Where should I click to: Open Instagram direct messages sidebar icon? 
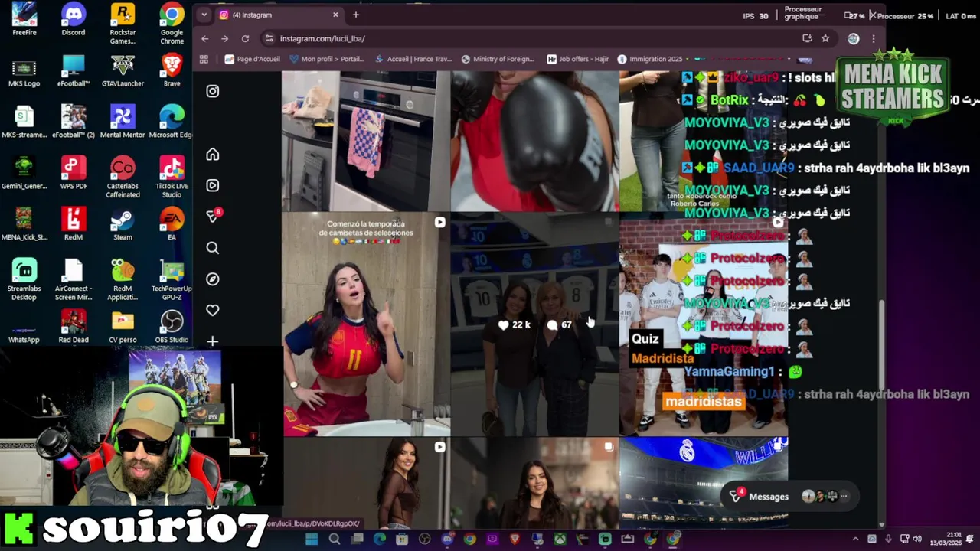(x=213, y=217)
